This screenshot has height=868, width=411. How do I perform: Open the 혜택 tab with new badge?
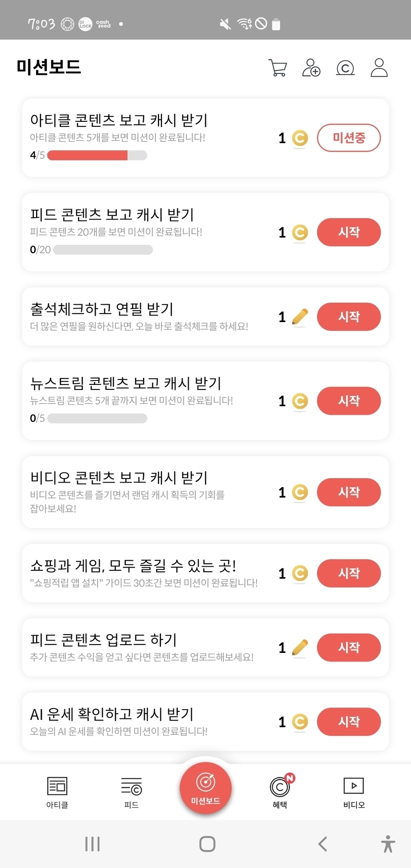280,791
